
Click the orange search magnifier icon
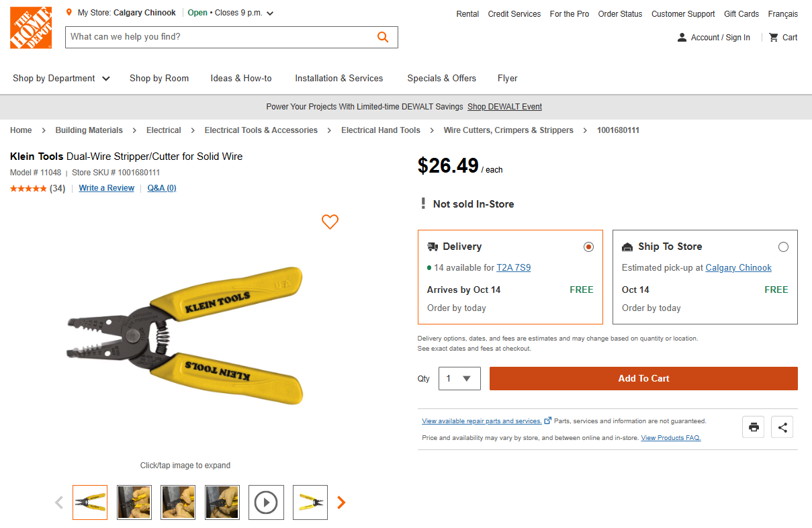click(x=383, y=37)
